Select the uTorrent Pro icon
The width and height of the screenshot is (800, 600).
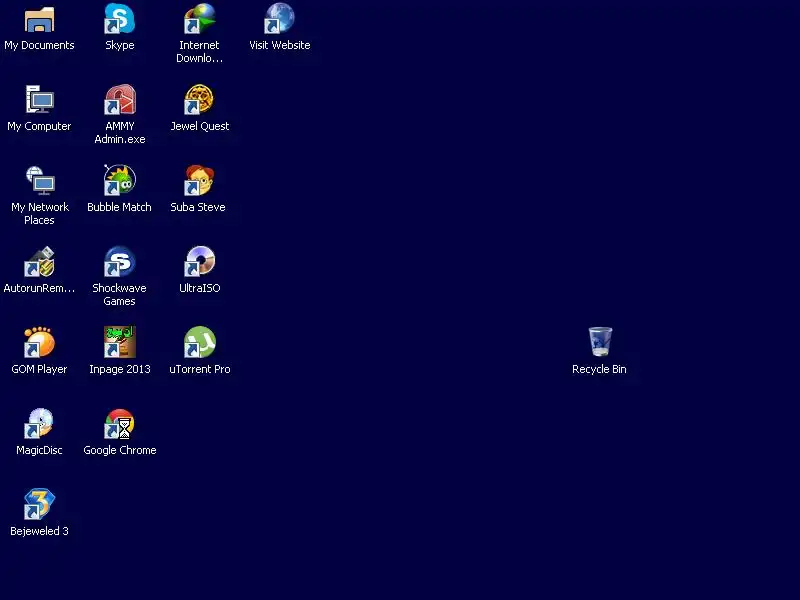point(199,342)
